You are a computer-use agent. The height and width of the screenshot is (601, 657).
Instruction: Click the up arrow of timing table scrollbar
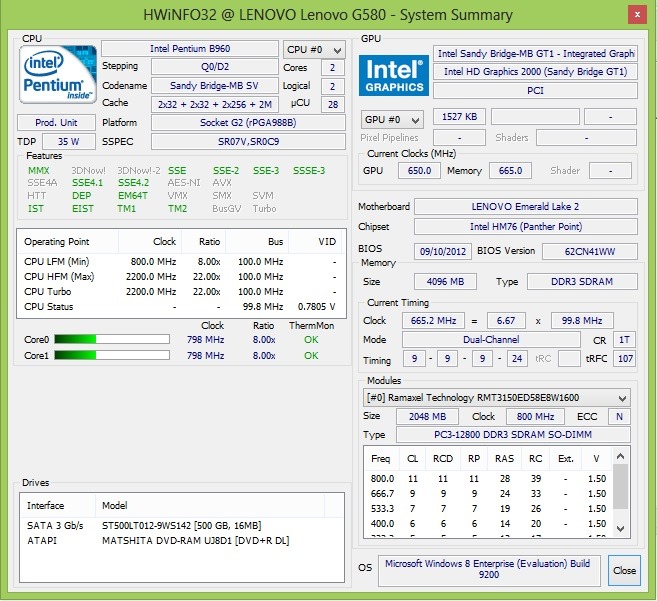pyautogui.click(x=621, y=456)
